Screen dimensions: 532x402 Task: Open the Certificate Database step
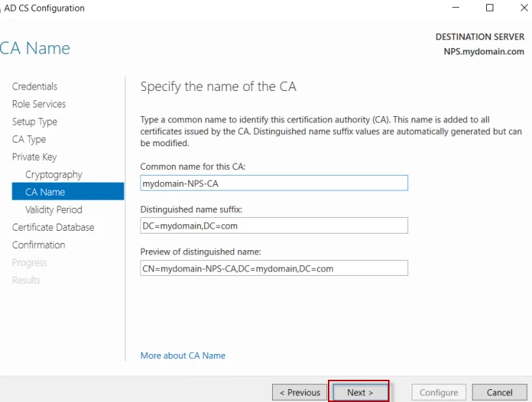coord(53,227)
